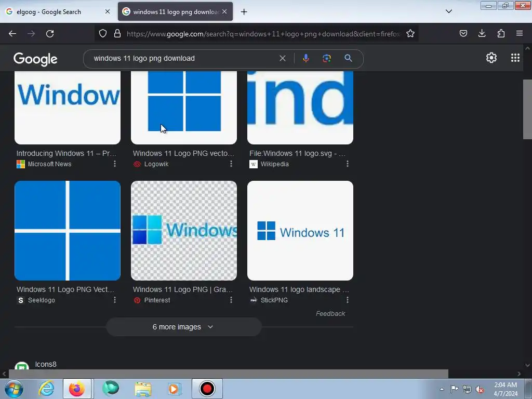Show hidden system tray icons
532x399 pixels.
(442, 389)
